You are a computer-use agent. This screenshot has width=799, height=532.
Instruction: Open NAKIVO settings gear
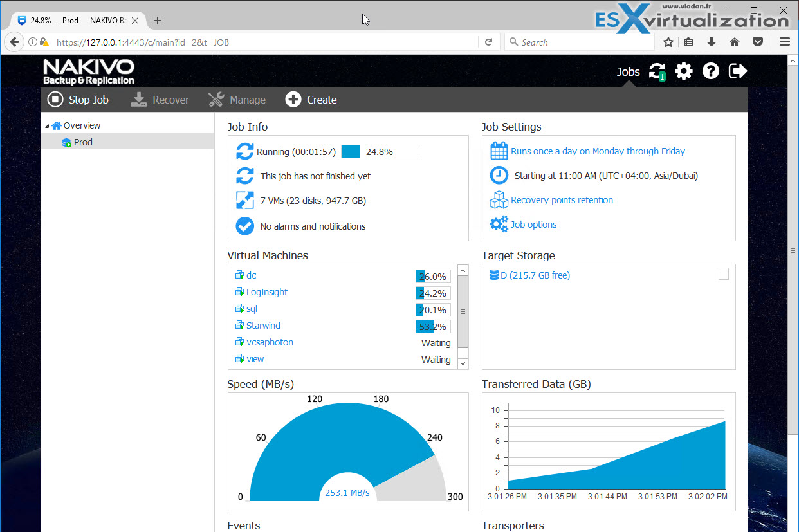(684, 71)
